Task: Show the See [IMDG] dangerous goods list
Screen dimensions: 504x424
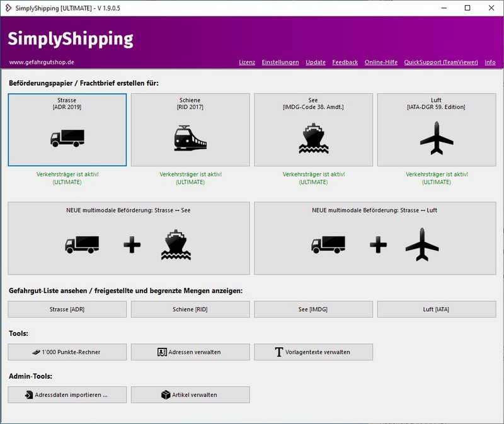Action: coord(313,309)
